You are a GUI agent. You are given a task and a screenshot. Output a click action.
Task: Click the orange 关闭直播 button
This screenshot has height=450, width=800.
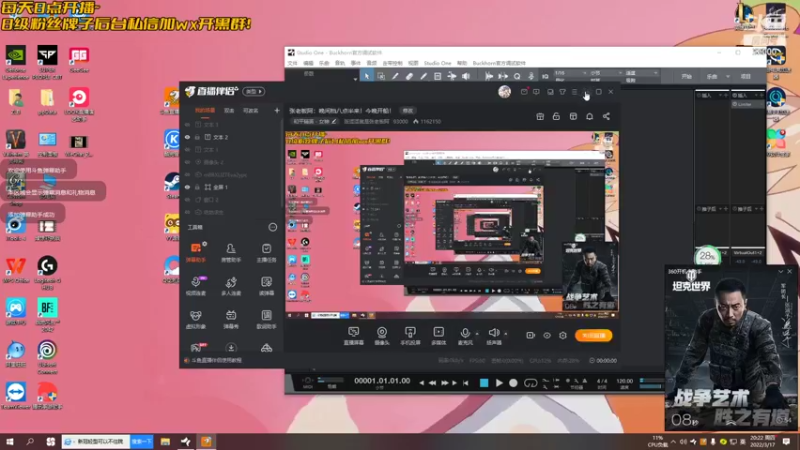(593, 336)
